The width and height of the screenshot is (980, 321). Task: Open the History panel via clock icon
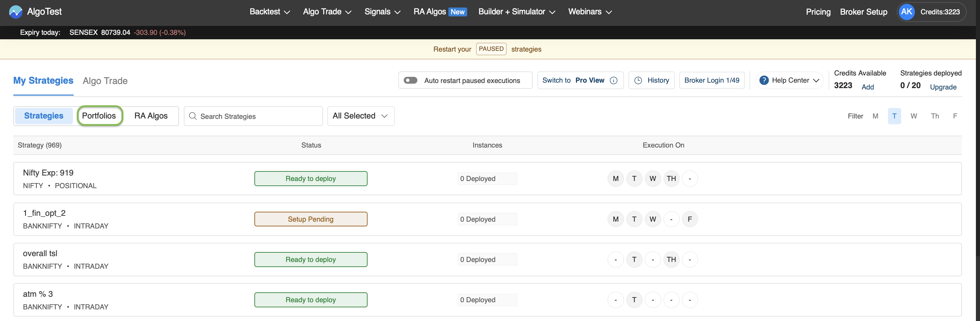[x=638, y=80]
